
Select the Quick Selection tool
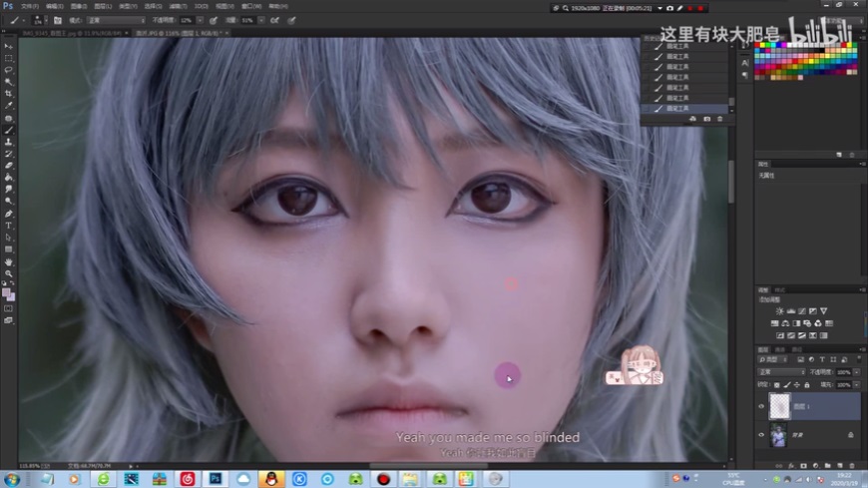pos(8,82)
